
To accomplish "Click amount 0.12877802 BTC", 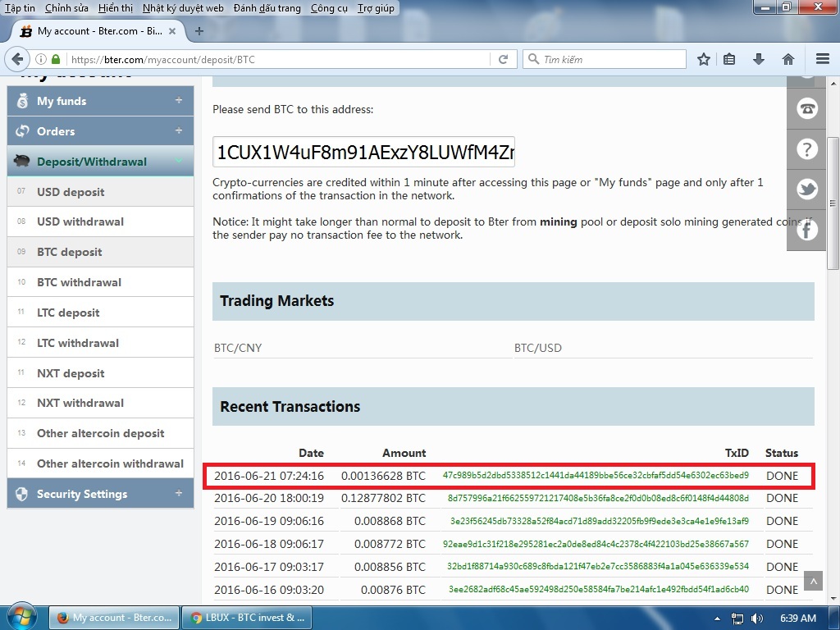I will tap(383, 498).
